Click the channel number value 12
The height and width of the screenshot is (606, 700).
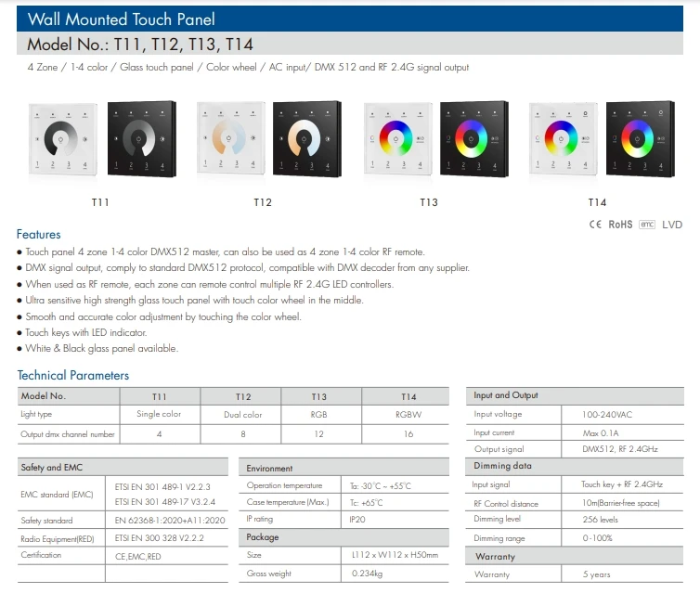tap(318, 434)
